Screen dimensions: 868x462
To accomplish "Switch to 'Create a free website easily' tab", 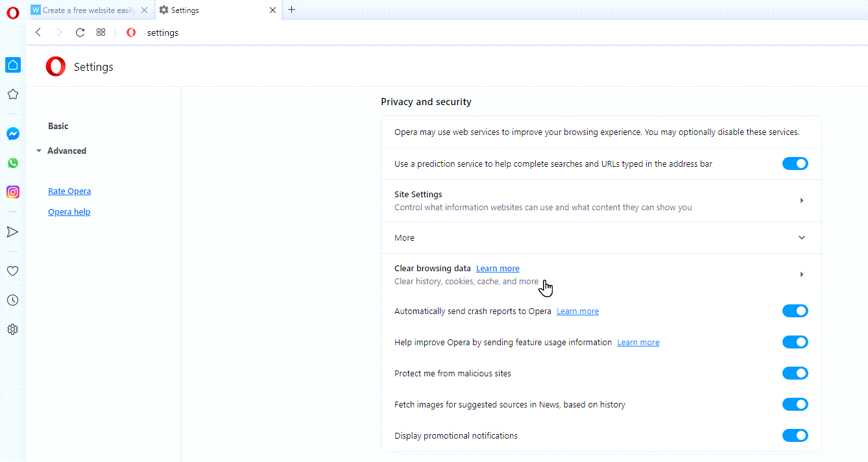I will click(x=90, y=10).
